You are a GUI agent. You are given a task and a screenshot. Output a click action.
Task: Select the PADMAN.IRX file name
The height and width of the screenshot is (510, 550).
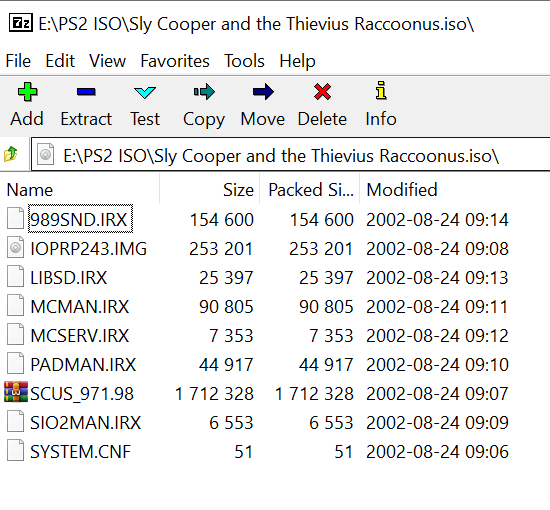coord(83,365)
